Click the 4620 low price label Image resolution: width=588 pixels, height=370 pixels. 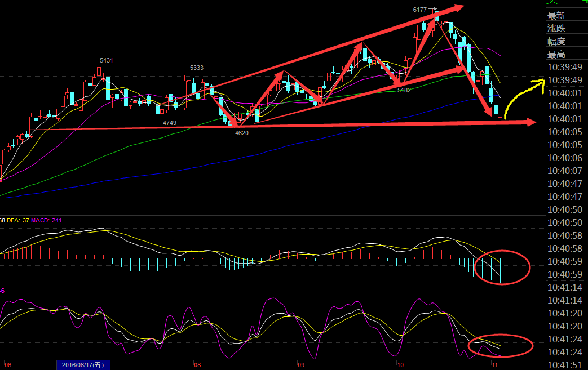(x=241, y=133)
